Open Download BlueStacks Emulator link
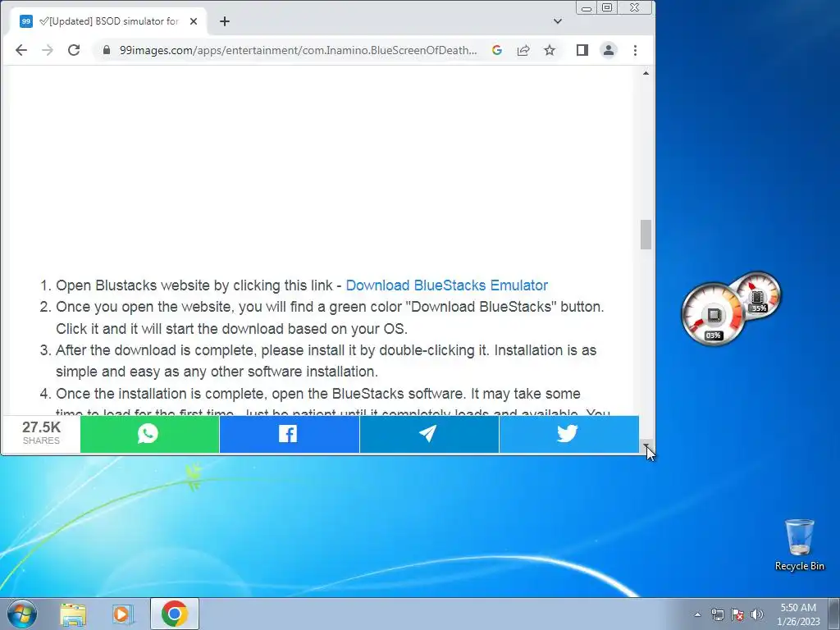Viewport: 840px width, 630px height. click(447, 285)
